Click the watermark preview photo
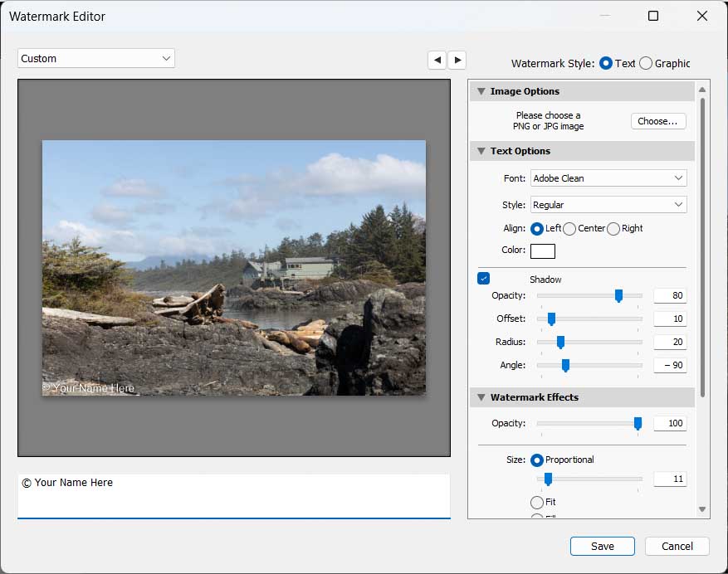The height and width of the screenshot is (574, 728). coord(234,268)
